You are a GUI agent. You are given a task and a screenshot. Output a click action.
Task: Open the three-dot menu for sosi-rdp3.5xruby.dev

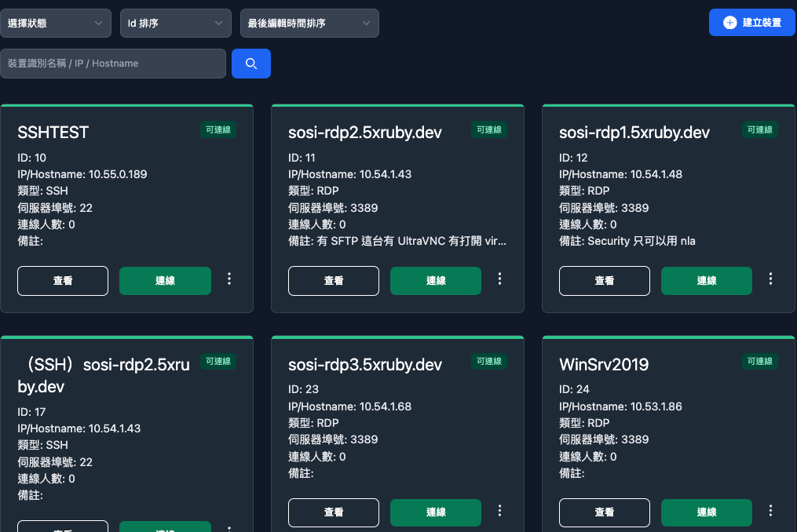tap(499, 510)
